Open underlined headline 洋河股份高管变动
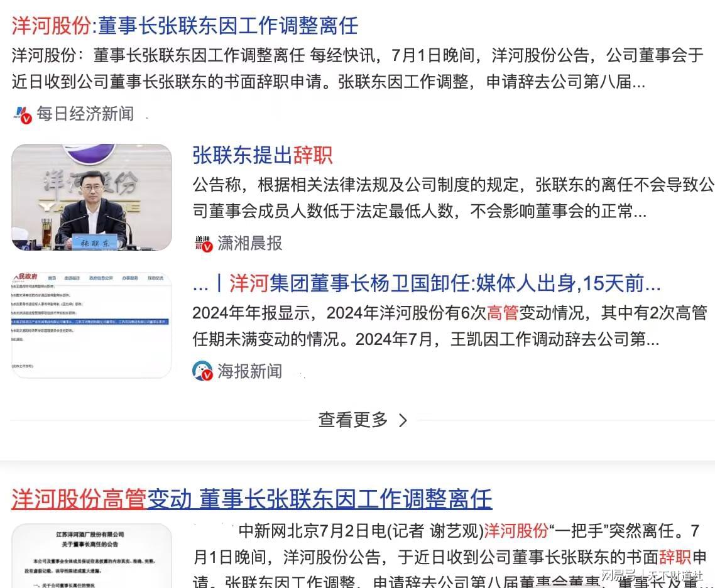This screenshot has height=588, width=715. click(x=252, y=499)
